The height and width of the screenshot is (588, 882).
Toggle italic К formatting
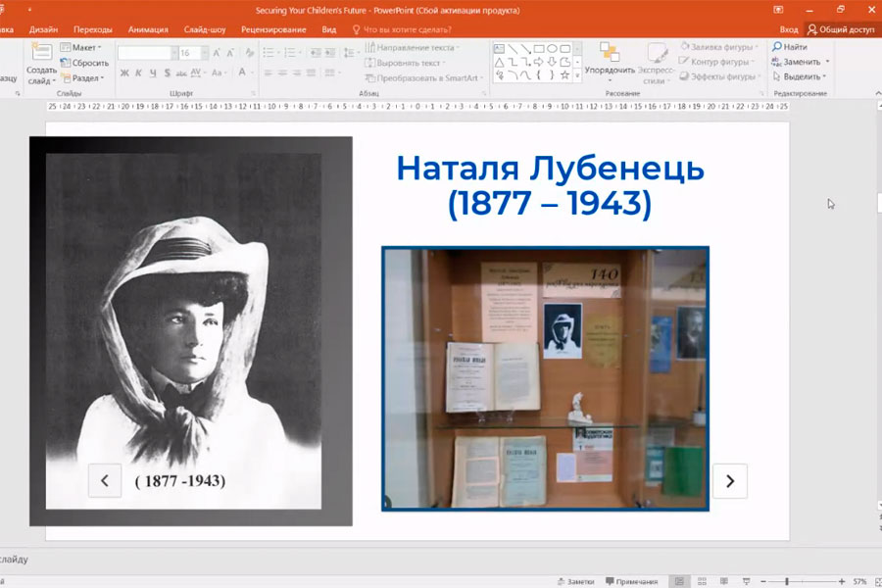pyautogui.click(x=138, y=73)
